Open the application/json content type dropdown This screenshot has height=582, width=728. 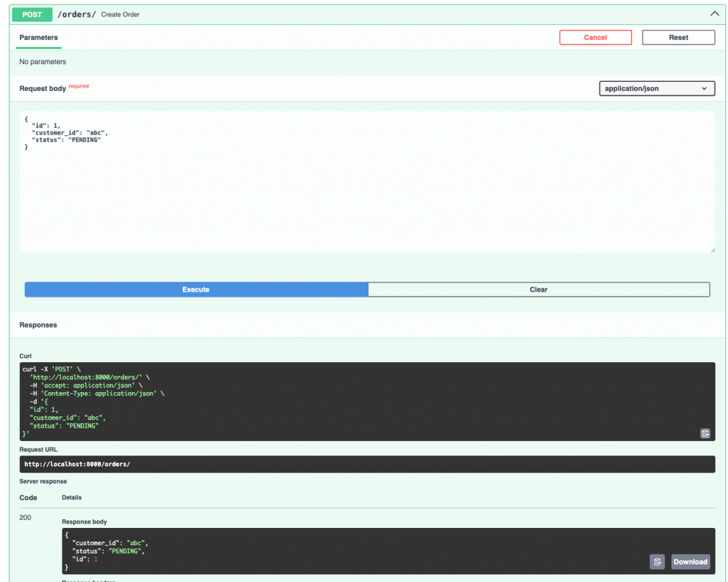coord(656,88)
